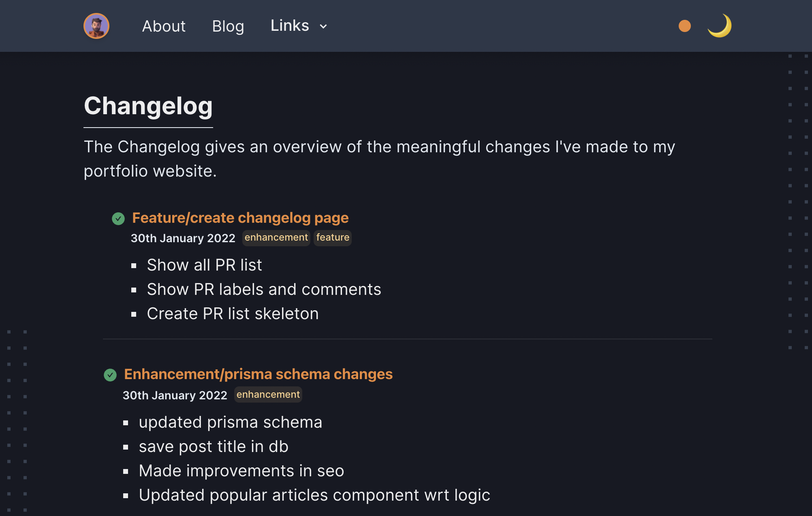
Task: Open Enhancement/prisma schema changes link
Action: pos(259,374)
